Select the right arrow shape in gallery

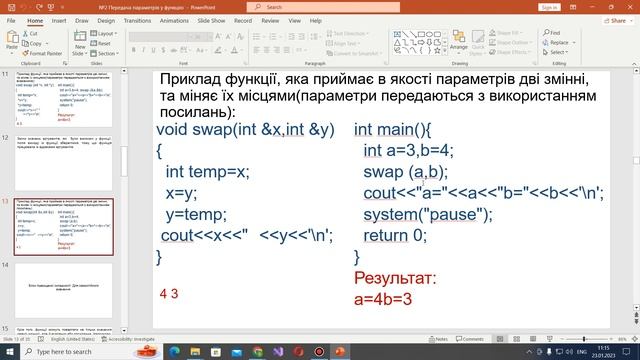pos(421,42)
